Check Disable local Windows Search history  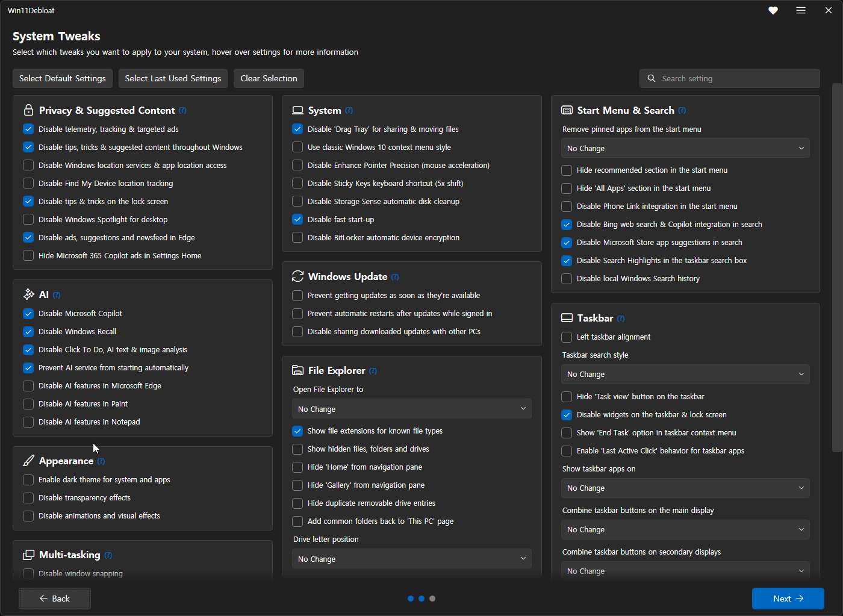(x=567, y=278)
